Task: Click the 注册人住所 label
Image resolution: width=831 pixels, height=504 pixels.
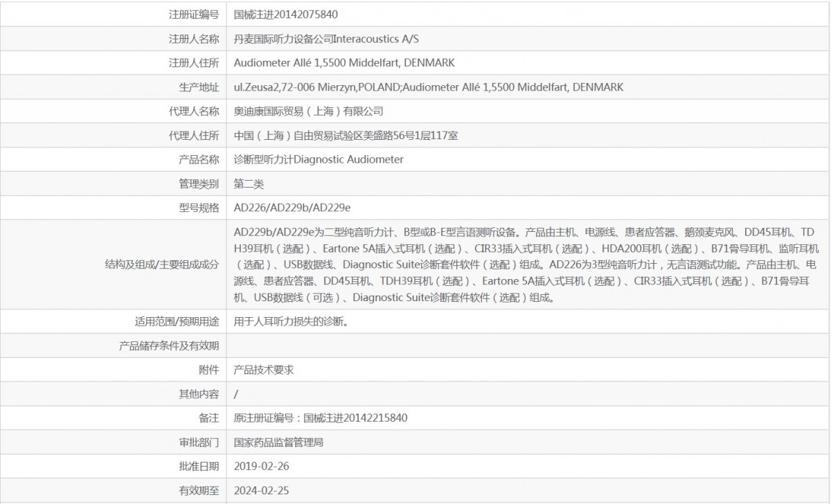Action: [x=194, y=62]
